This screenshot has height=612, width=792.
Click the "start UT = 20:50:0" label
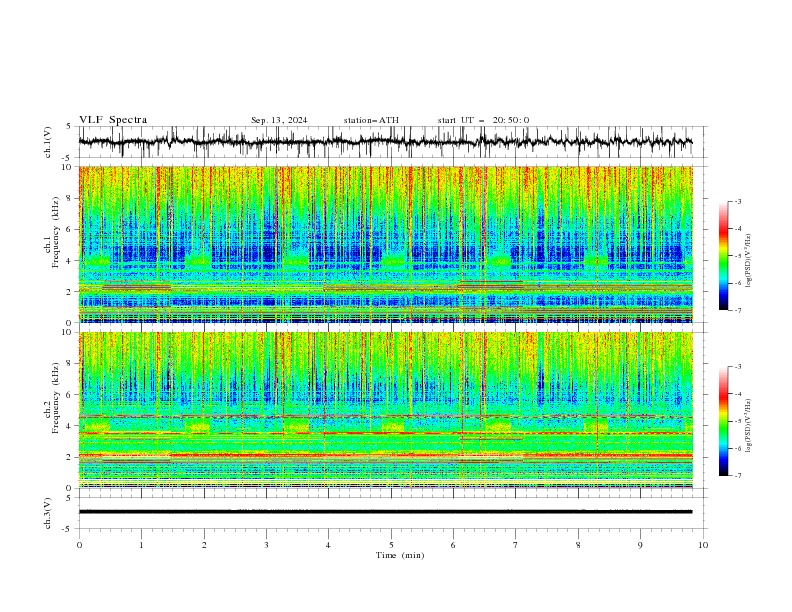pyautogui.click(x=483, y=120)
